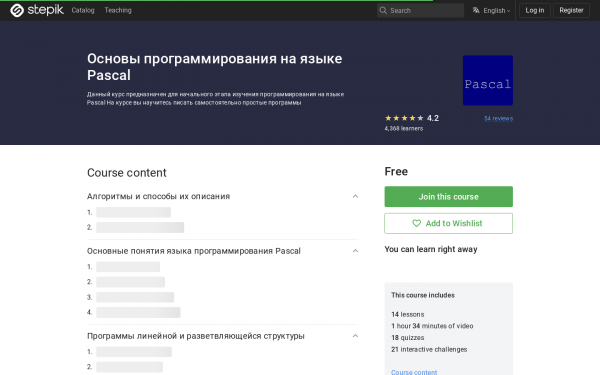Open the 54 reviews link
The image size is (600, 375).
498,118
